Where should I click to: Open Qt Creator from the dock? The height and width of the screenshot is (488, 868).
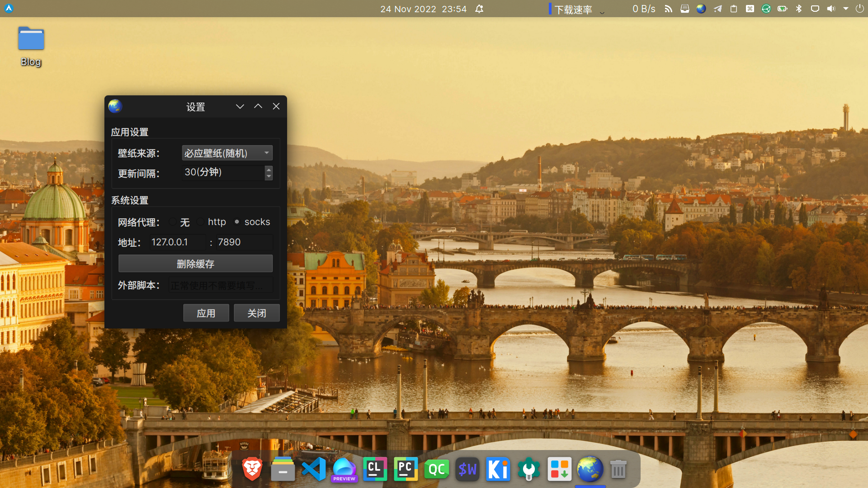(x=436, y=469)
